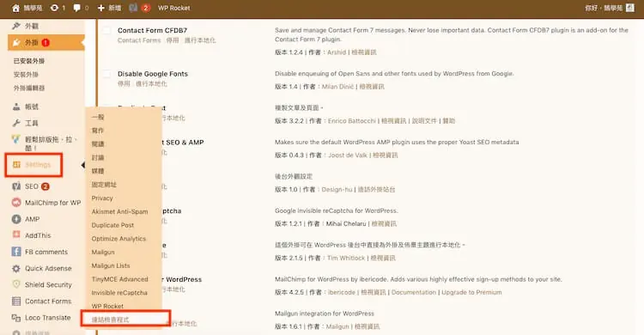
Task: Click the Documentation link for MailChimp
Action: point(414,292)
